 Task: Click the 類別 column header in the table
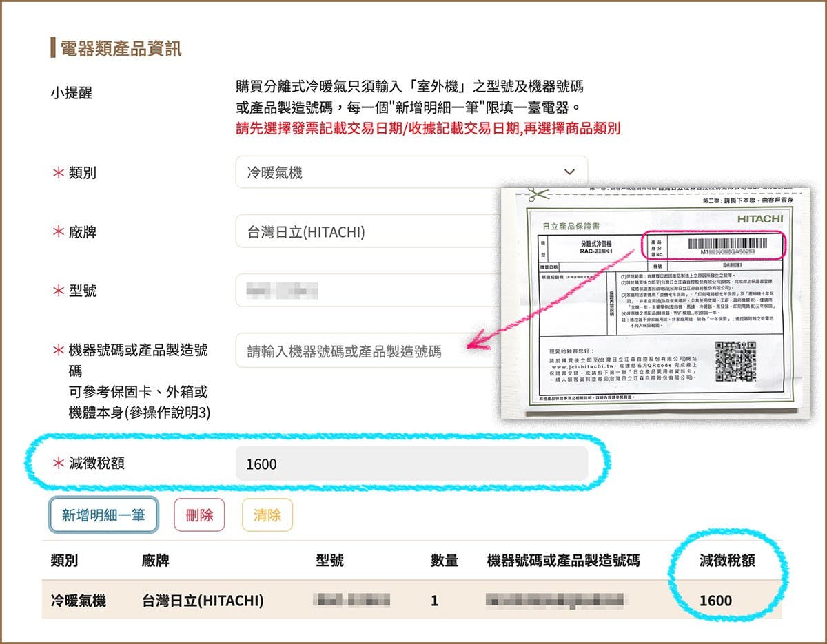click(x=65, y=560)
